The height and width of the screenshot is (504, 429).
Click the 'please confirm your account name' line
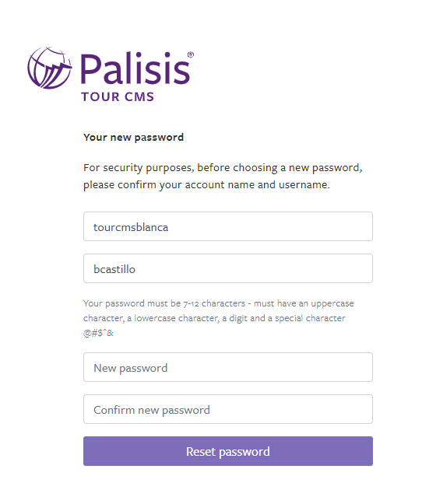(206, 185)
